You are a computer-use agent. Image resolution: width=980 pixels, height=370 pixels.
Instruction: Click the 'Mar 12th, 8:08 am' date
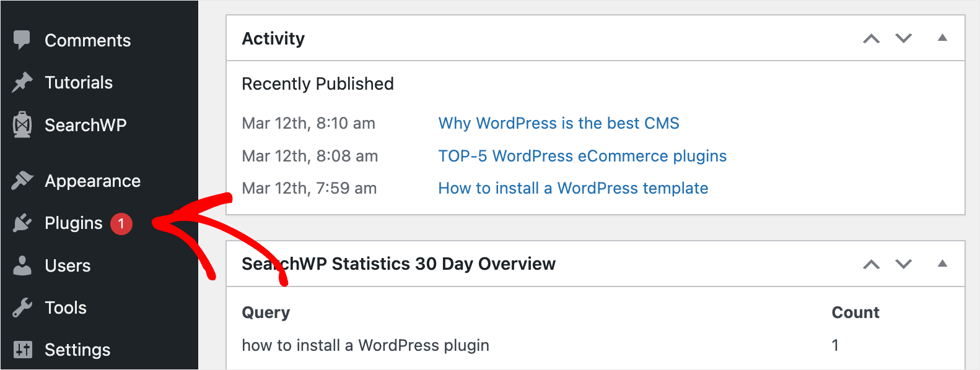click(x=310, y=156)
